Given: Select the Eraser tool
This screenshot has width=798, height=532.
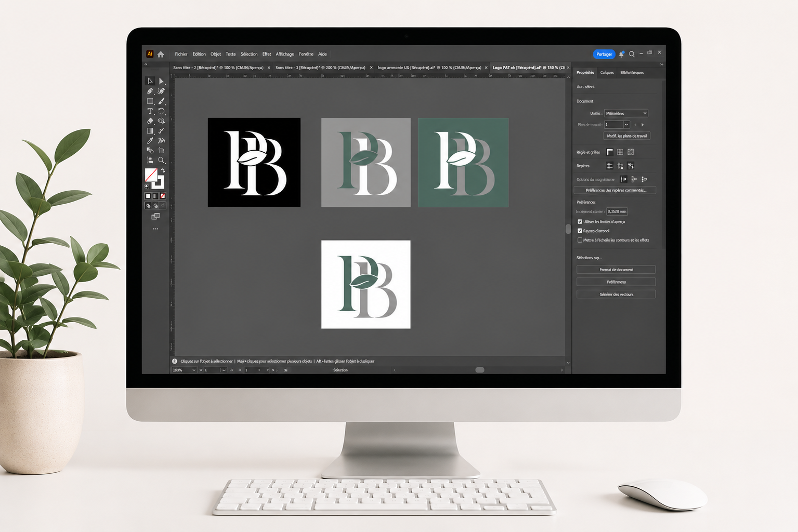Looking at the screenshot, I should [x=150, y=121].
